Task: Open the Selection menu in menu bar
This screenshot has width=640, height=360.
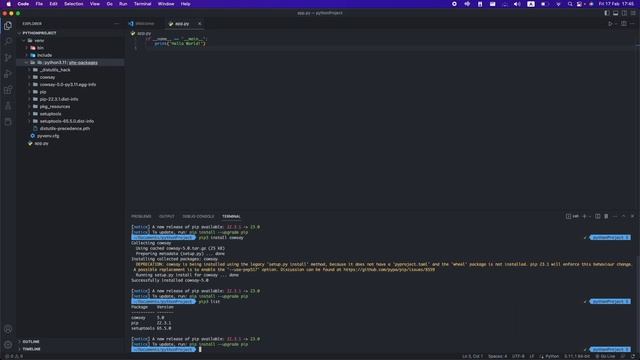Action: pyautogui.click(x=73, y=4)
